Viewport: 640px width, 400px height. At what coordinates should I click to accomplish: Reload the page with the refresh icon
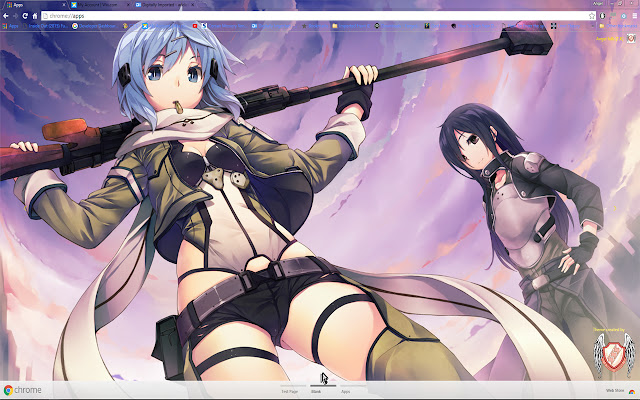(x=25, y=16)
